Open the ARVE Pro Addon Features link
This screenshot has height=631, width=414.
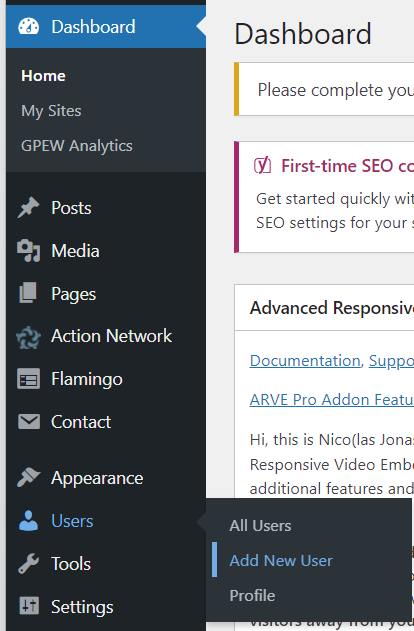click(332, 400)
